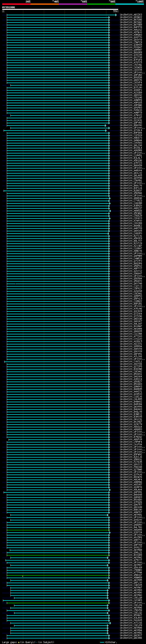This screenshot has height=644, width=146.
Task: Click the UniRef100_Q6FLX0 label
Action: coord(131,583)
